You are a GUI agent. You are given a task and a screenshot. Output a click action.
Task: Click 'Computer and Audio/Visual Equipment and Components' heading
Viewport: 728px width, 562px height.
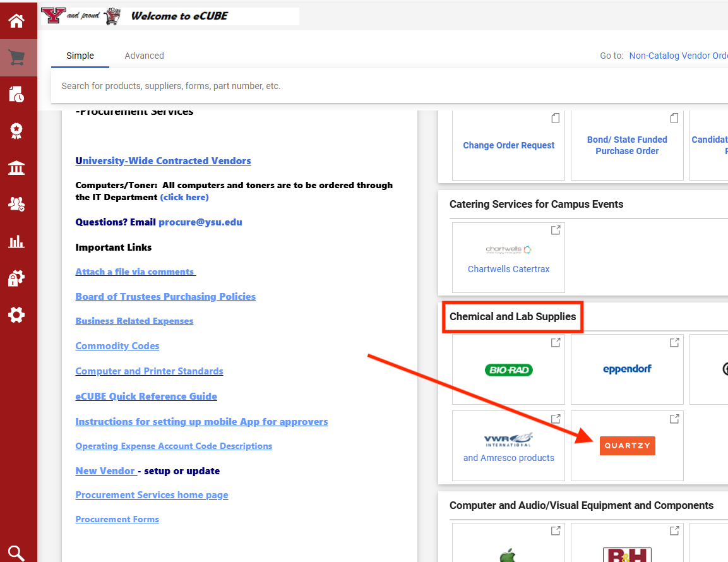(582, 505)
